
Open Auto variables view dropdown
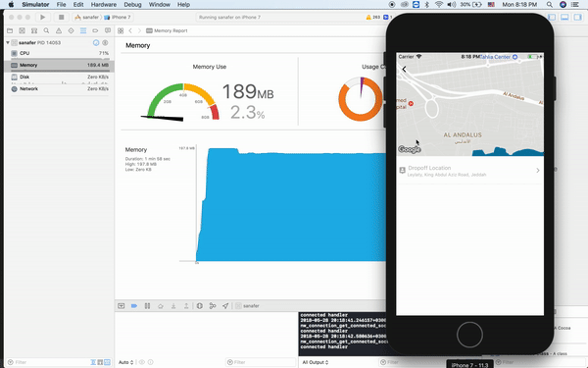[x=126, y=362]
